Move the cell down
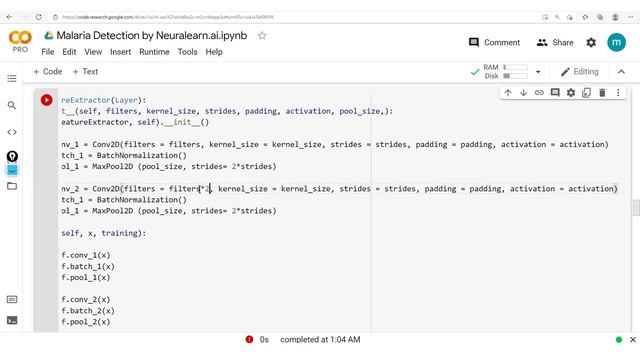Image resolution: width=640 pixels, height=360 pixels. [x=523, y=93]
